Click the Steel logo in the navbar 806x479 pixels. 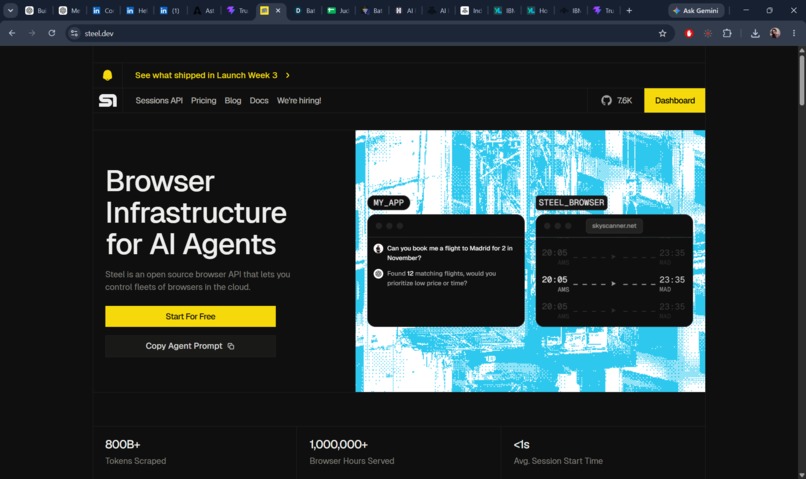(108, 101)
